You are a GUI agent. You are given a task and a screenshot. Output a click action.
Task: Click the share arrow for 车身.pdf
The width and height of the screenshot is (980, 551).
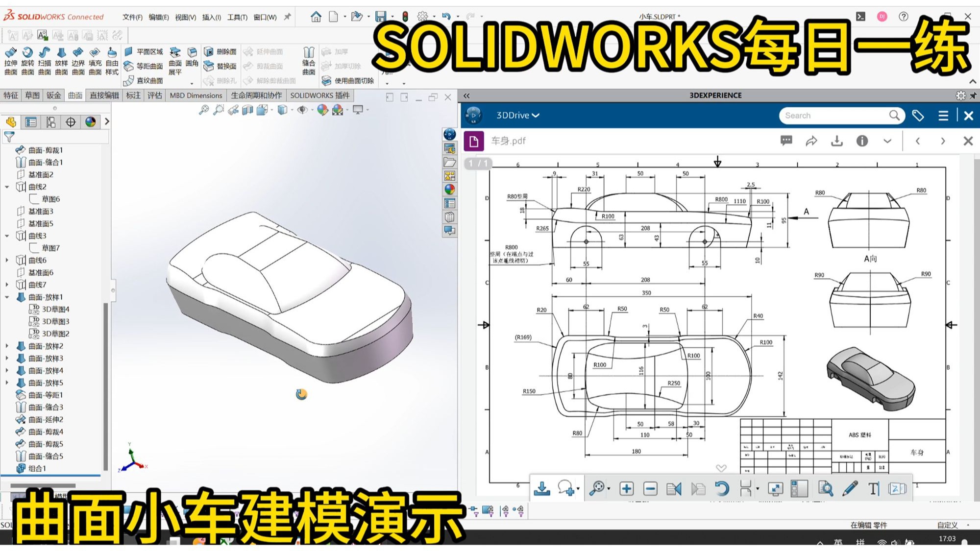[811, 141]
